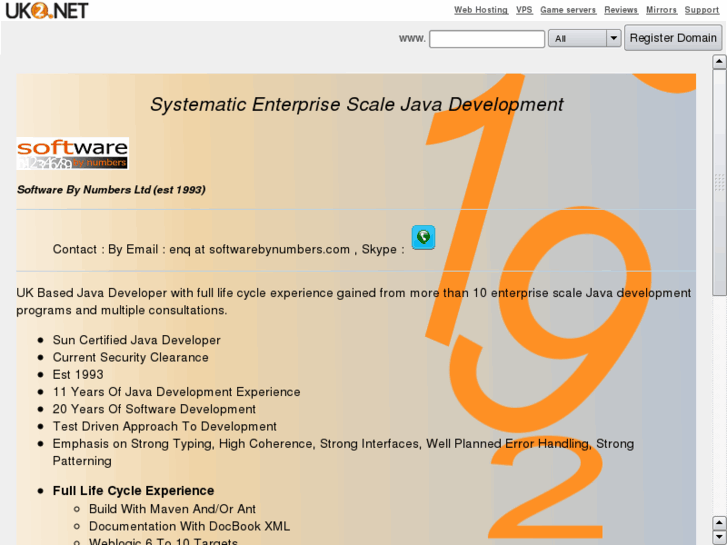Click the text Software By Numbers Ltd (est 1993)

tap(111, 190)
